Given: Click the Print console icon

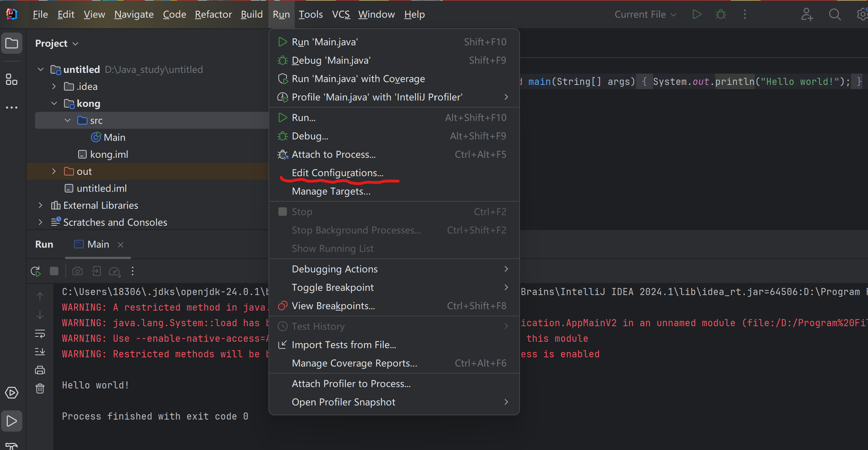Looking at the screenshot, I should pyautogui.click(x=40, y=370).
